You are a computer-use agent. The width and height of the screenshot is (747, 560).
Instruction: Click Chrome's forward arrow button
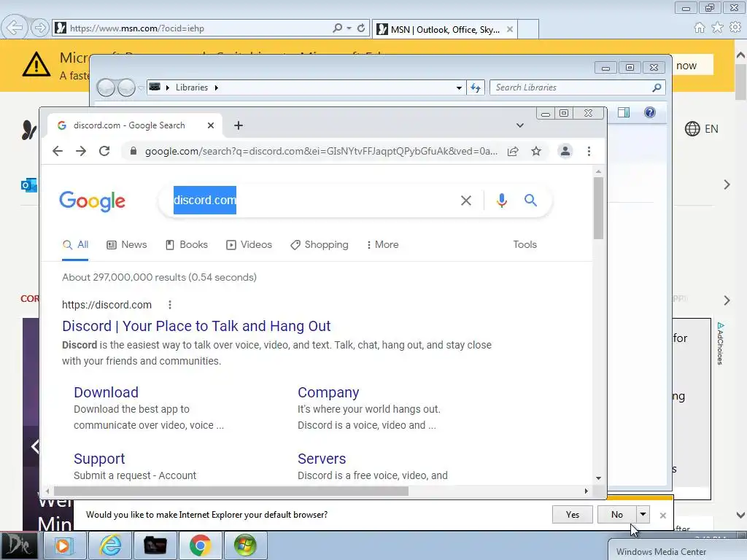(81, 151)
